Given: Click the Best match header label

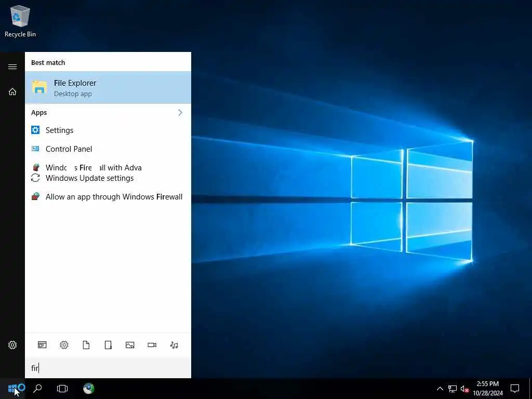Looking at the screenshot, I should (x=48, y=62).
